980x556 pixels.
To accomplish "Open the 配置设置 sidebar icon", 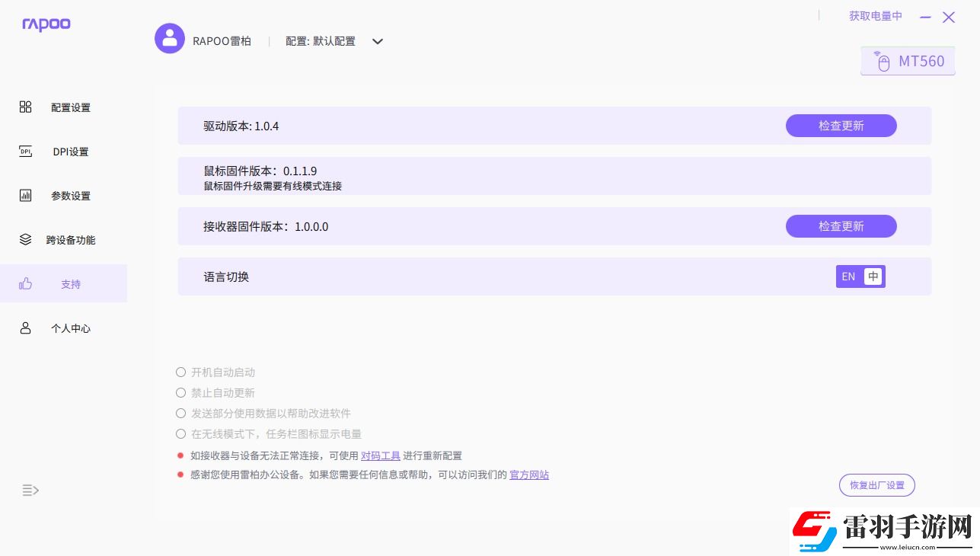I will click(25, 107).
